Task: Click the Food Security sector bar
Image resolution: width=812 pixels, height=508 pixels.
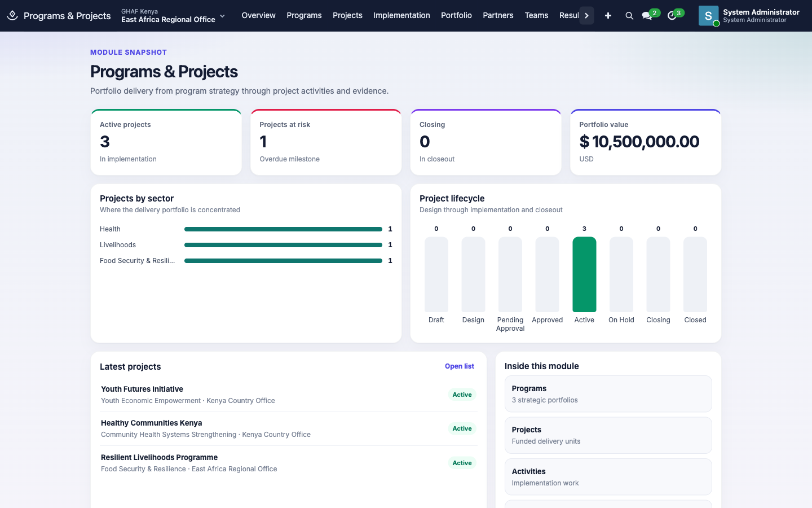Action: click(x=283, y=261)
